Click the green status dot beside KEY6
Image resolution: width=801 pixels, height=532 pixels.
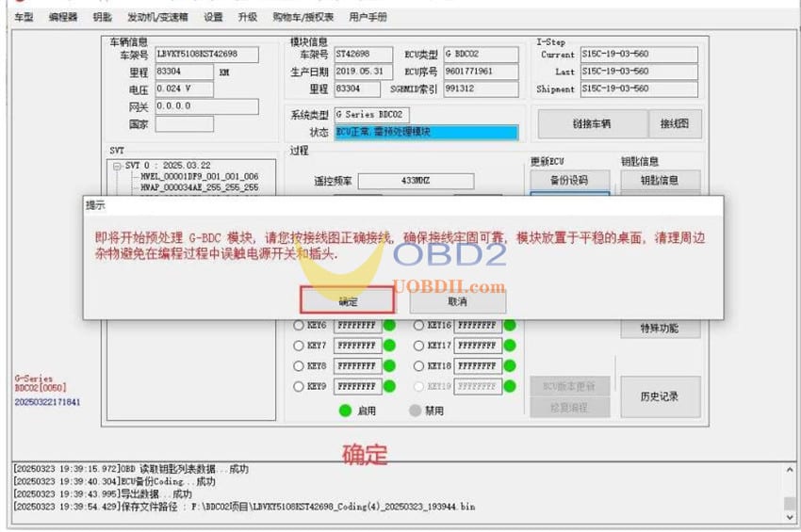click(389, 325)
